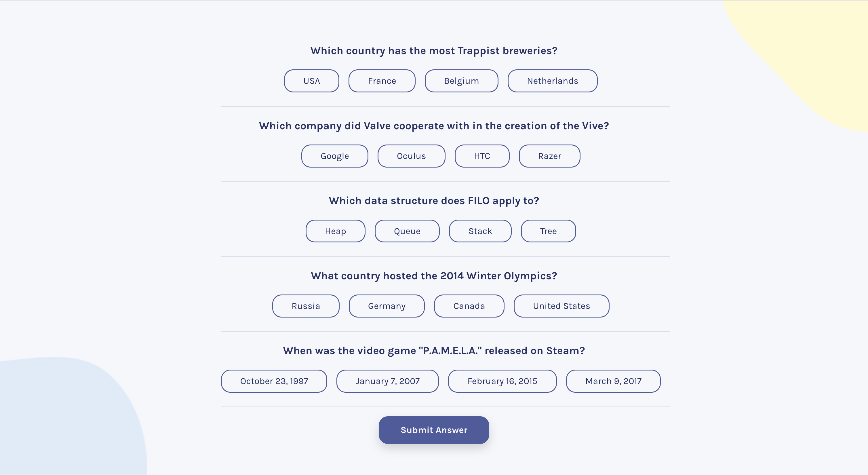Choose Russia as 2014 Olympics host
The height and width of the screenshot is (475, 868).
[306, 306]
